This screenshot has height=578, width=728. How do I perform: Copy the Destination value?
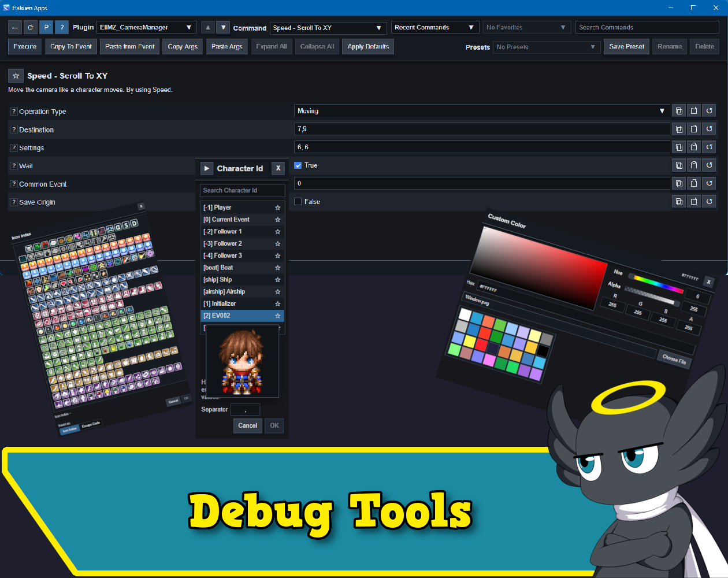[x=679, y=129]
